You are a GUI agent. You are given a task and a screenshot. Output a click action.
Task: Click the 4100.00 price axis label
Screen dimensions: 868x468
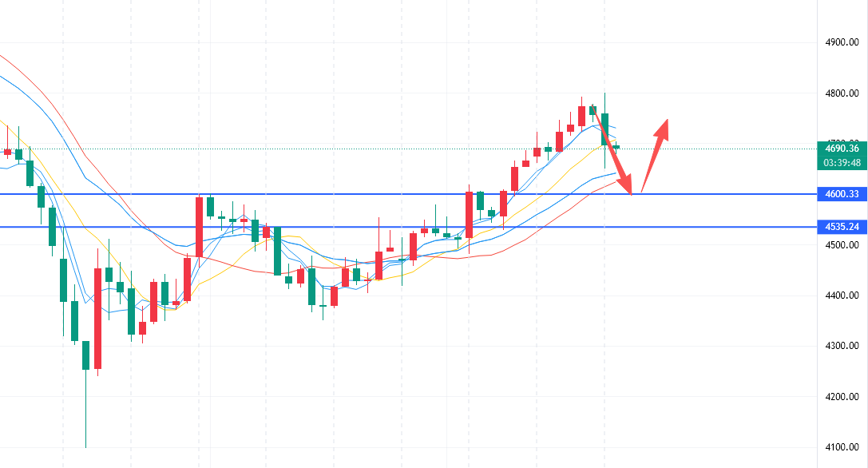(x=842, y=447)
